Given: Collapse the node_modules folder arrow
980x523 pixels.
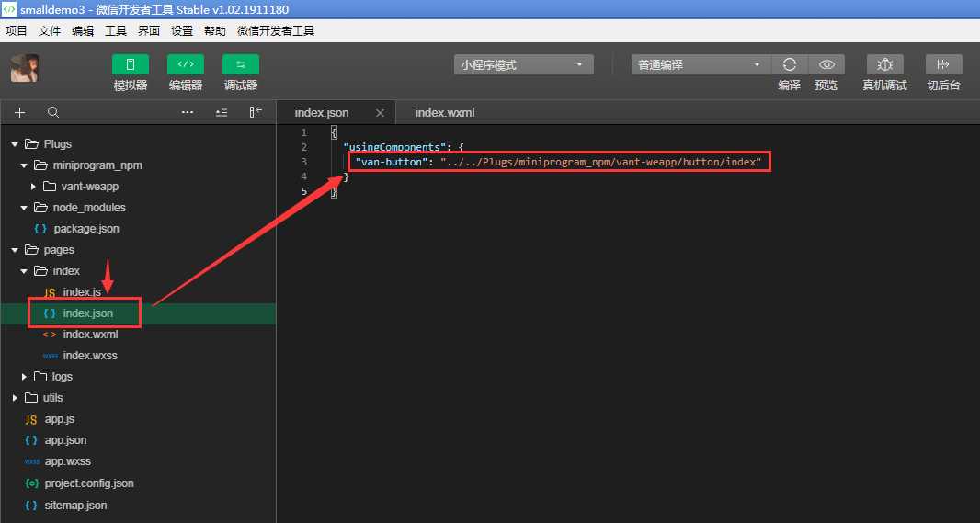Looking at the screenshot, I should tap(24, 208).
